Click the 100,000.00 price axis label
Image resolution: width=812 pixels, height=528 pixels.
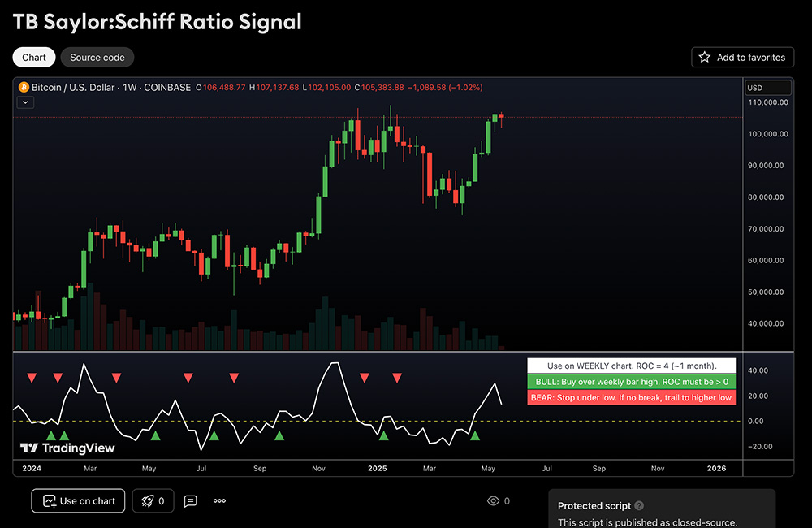pos(768,134)
